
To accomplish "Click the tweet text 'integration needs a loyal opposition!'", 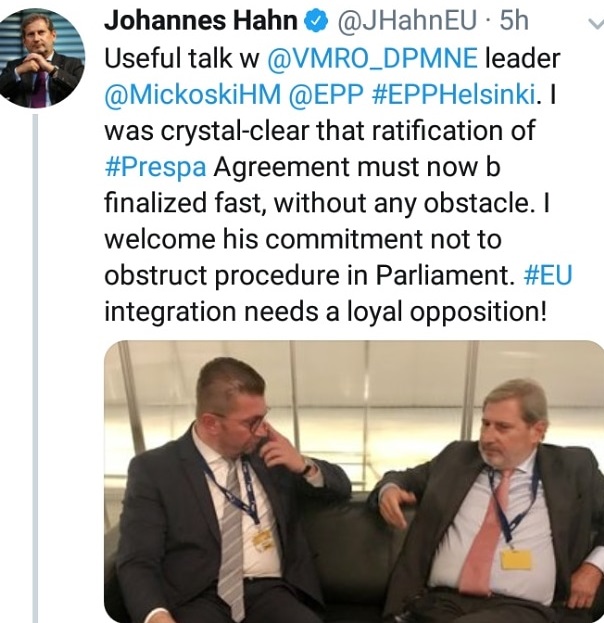I will pos(325,312).
